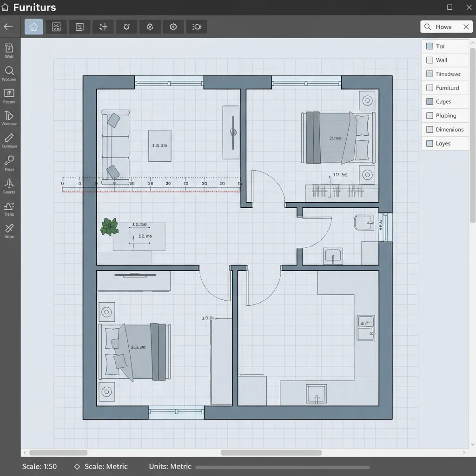The image size is (476, 476).
Task: Click the back arrow button
Action: 9,26
